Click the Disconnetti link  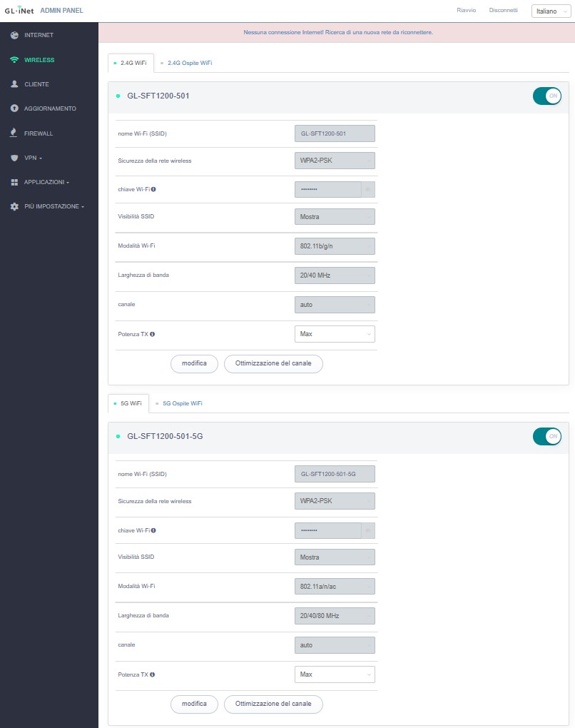(x=503, y=10)
